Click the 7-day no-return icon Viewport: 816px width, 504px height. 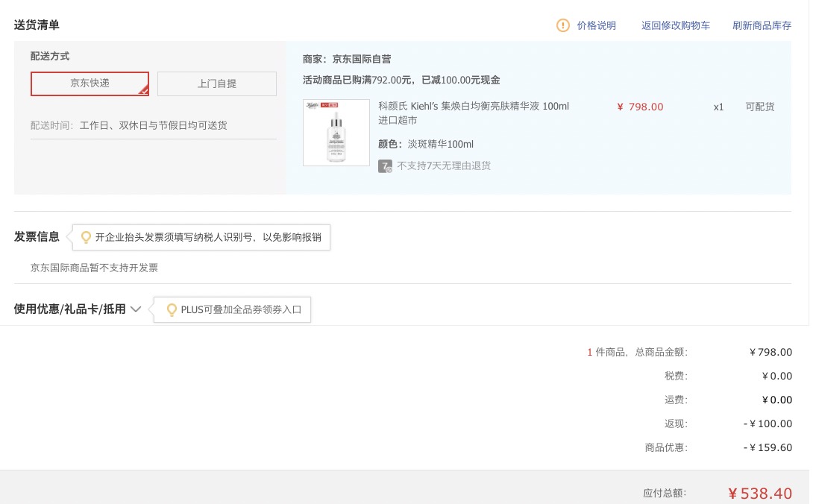click(385, 166)
